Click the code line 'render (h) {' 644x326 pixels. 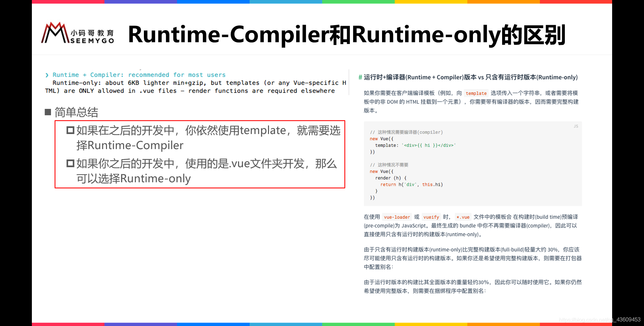pyautogui.click(x=391, y=178)
